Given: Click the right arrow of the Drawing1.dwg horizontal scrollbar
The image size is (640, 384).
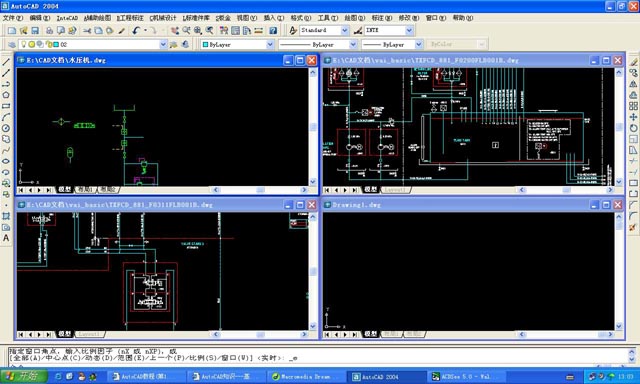Looking at the screenshot, I should (x=610, y=334).
